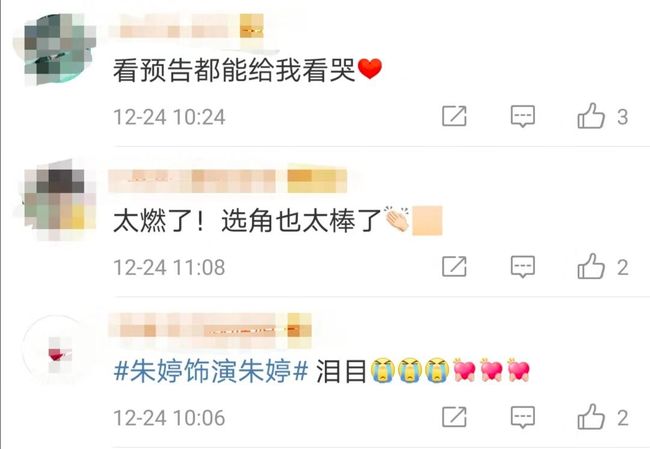Open the #朱婷饰演朱婷# hashtag topic
This screenshot has height=449, width=650.
coord(211,370)
